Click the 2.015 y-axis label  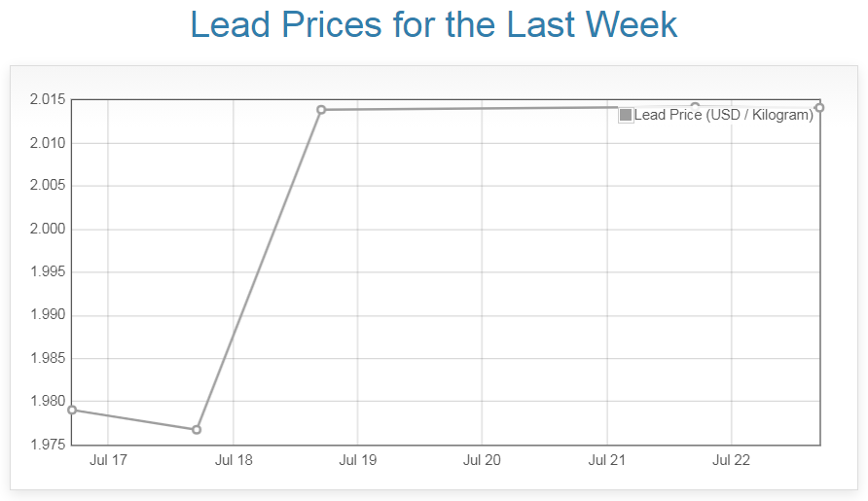[47, 100]
